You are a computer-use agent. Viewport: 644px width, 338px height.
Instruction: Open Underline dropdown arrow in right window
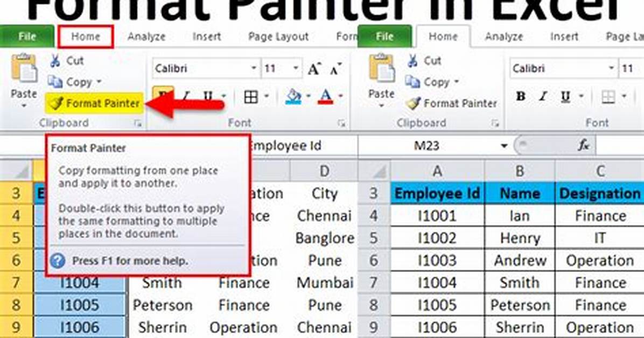(x=581, y=97)
